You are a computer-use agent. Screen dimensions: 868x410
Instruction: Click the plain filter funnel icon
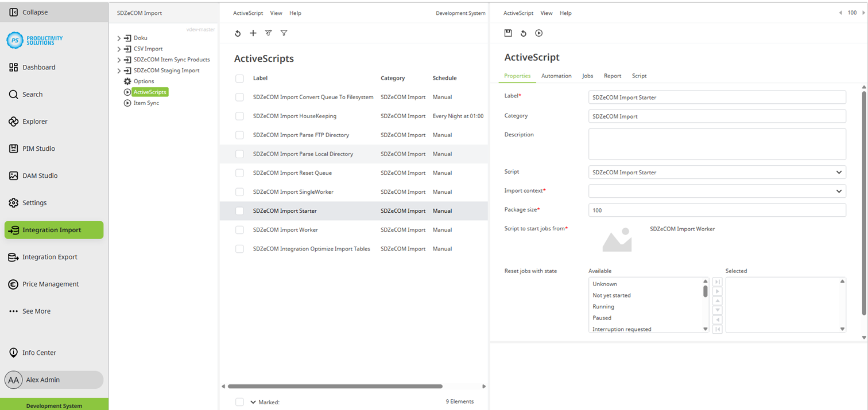click(284, 33)
